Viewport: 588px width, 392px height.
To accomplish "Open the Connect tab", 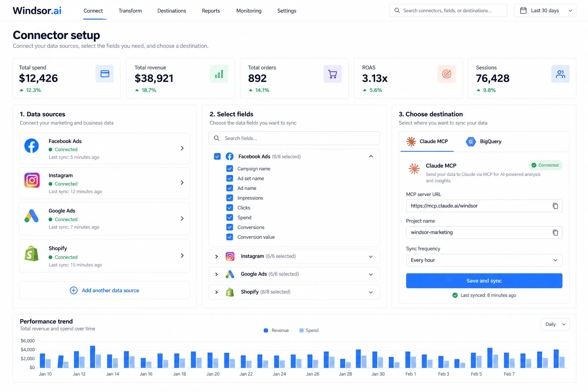I will coord(93,11).
